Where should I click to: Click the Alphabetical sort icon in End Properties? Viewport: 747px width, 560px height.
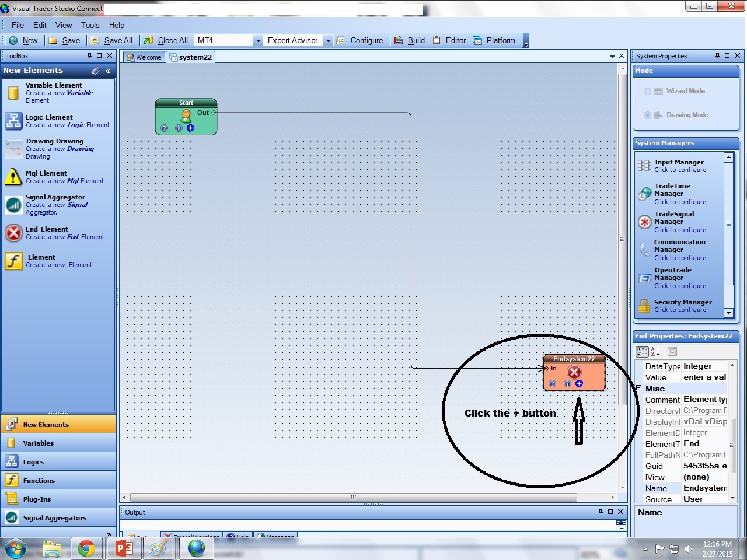[x=655, y=352]
